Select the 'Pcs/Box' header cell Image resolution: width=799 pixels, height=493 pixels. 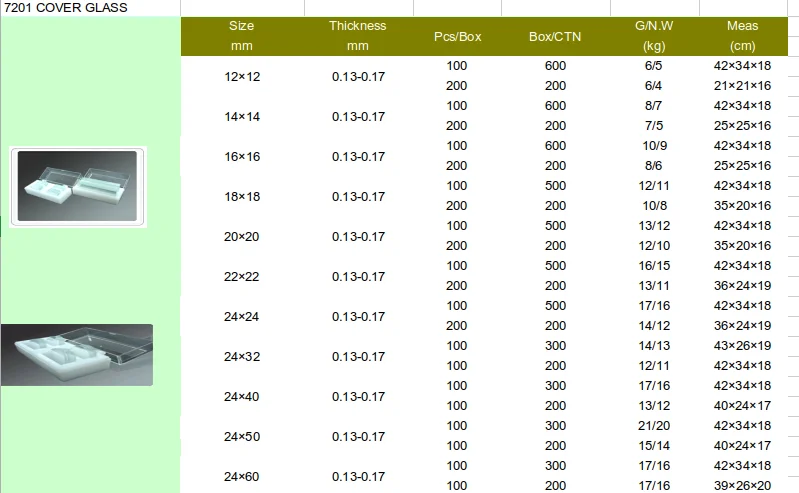tap(457, 37)
